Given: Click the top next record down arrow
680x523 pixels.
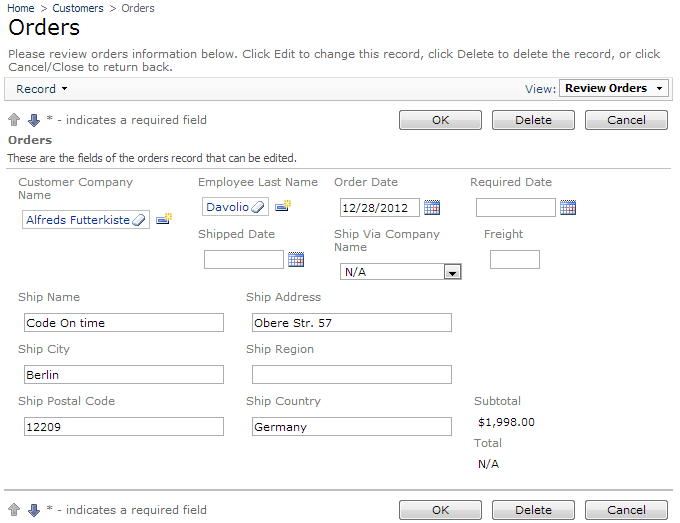Looking at the screenshot, I should (33, 120).
